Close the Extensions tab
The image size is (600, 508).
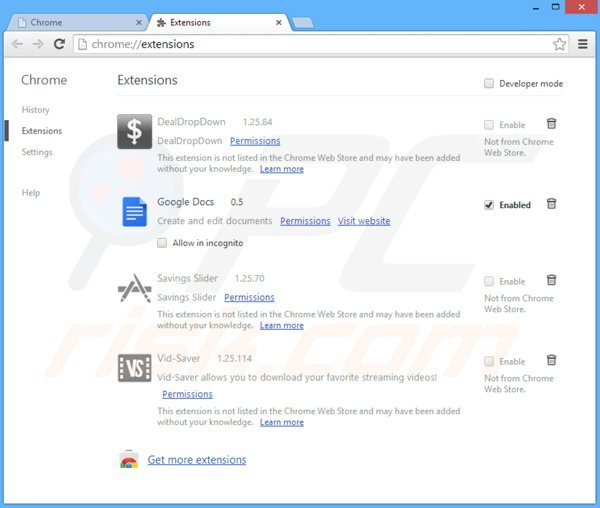click(x=279, y=23)
